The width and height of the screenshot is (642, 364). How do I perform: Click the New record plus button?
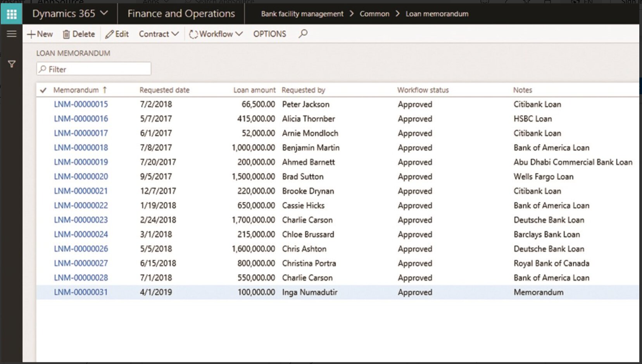(x=40, y=34)
